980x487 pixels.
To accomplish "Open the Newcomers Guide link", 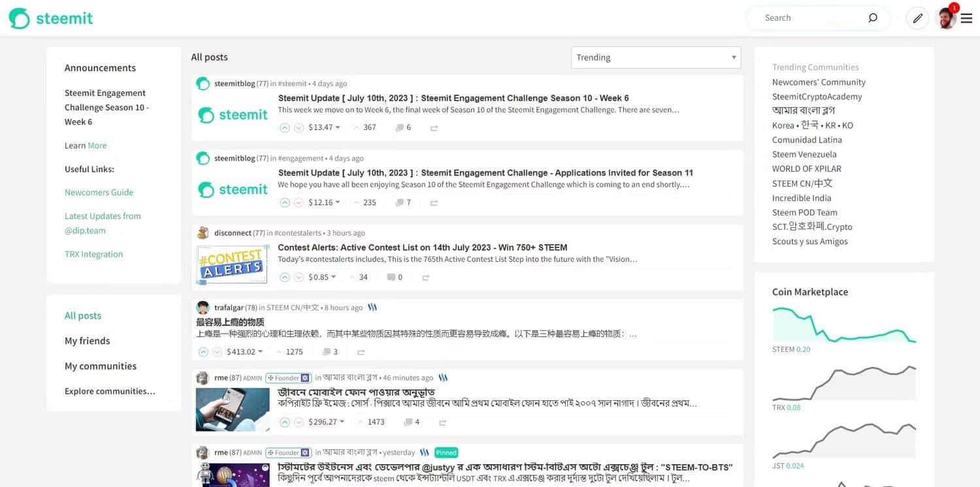I will point(99,192).
